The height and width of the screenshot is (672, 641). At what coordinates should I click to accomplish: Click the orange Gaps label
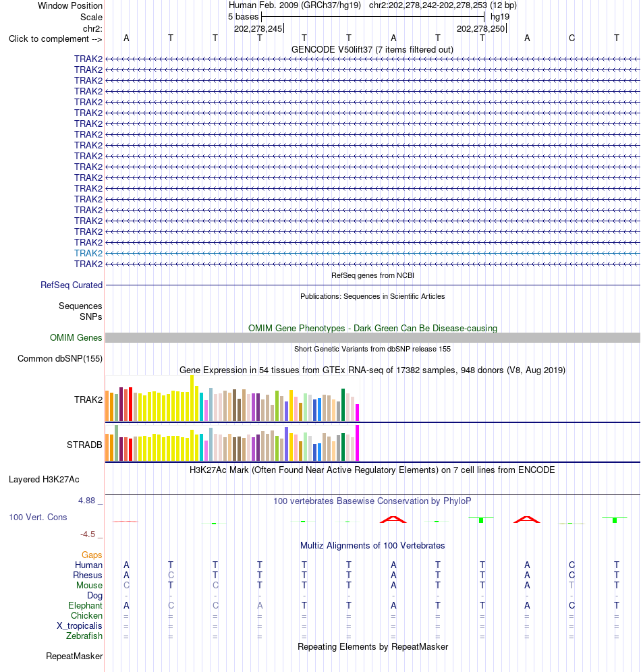point(92,555)
